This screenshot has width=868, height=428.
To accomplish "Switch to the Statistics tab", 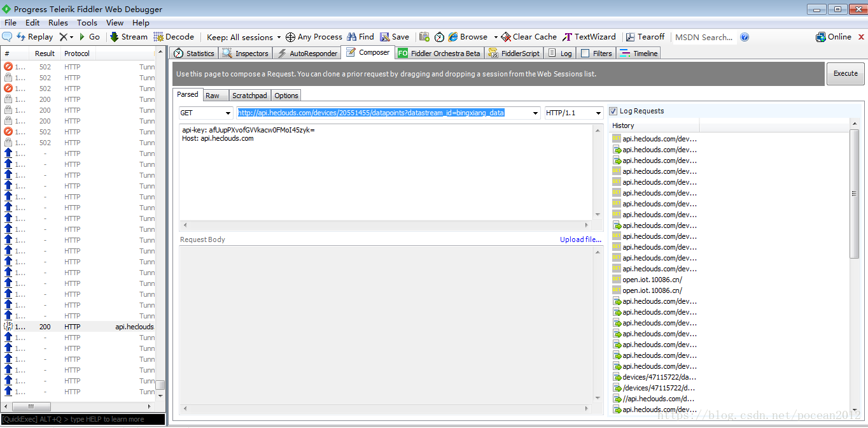I will tap(194, 53).
